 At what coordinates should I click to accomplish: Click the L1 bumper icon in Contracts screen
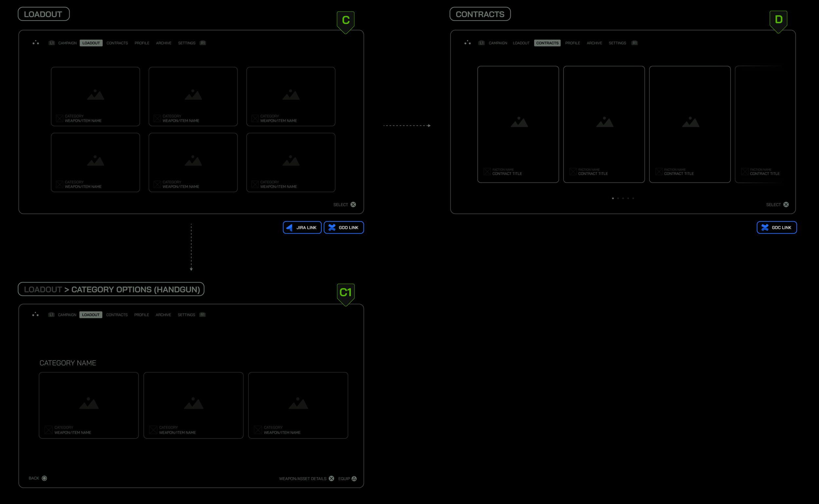(481, 43)
